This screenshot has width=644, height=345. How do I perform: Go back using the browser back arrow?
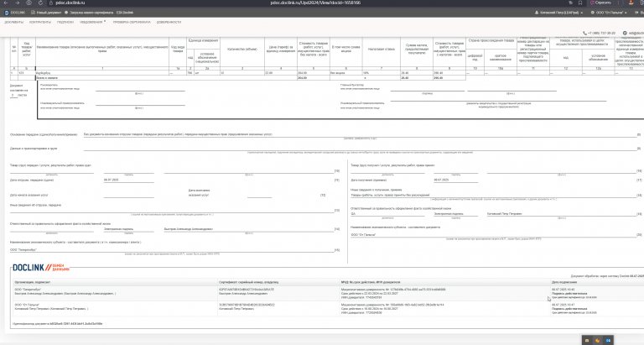[6, 3]
